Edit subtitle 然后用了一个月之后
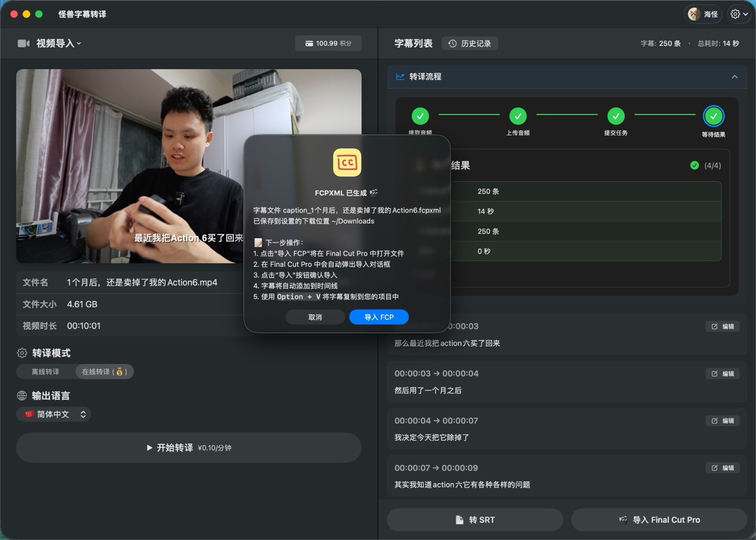Image resolution: width=756 pixels, height=540 pixels. [x=722, y=373]
